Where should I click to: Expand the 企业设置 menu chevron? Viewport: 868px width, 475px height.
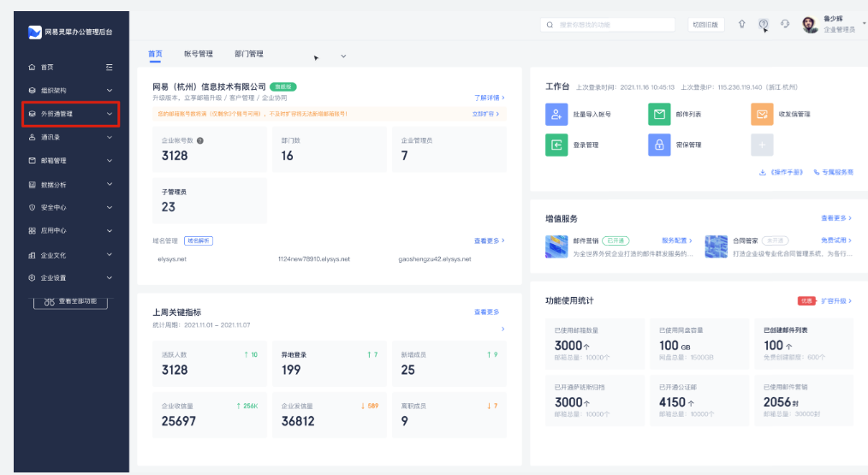(x=110, y=278)
